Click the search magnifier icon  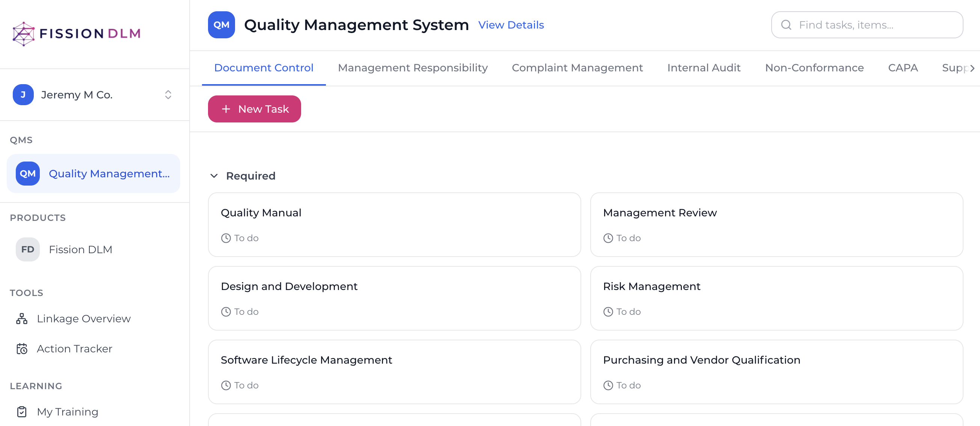click(x=786, y=25)
